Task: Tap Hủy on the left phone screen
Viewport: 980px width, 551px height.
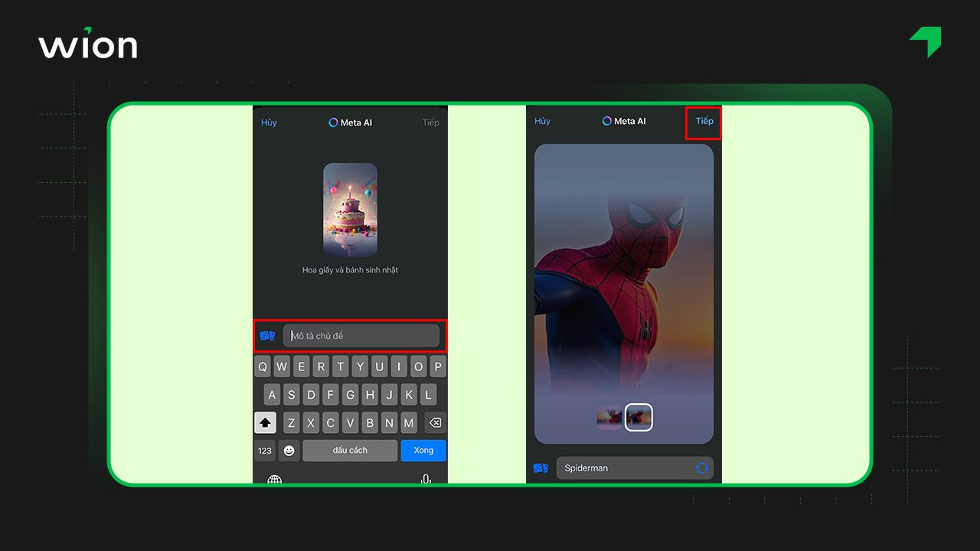Action: [x=269, y=122]
